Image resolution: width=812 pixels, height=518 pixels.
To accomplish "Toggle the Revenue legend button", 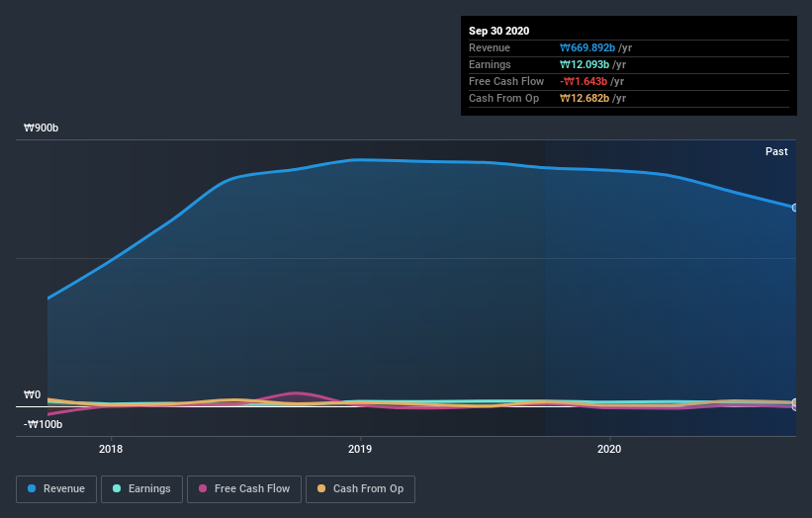I will coord(56,489).
